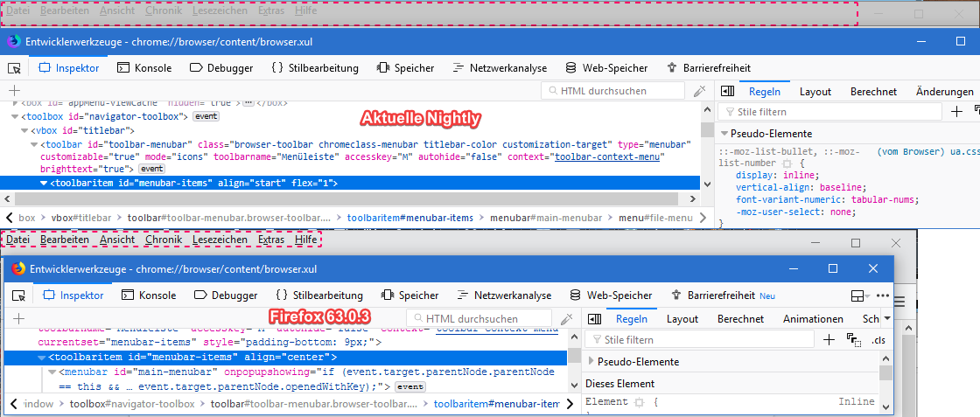Open the three-dots more menu in Firefox 63 devtools
This screenshot has width=980, height=417.
[x=883, y=295]
